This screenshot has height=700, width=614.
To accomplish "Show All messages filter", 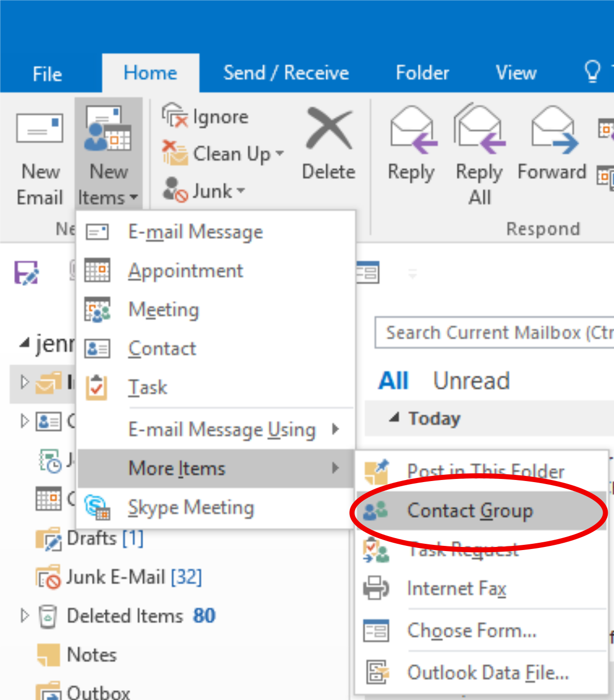I will click(393, 380).
